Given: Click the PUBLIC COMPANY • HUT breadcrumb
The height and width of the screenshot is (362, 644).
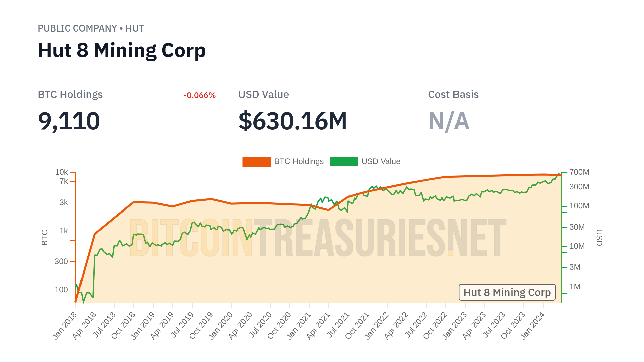Looking at the screenshot, I should [91, 28].
